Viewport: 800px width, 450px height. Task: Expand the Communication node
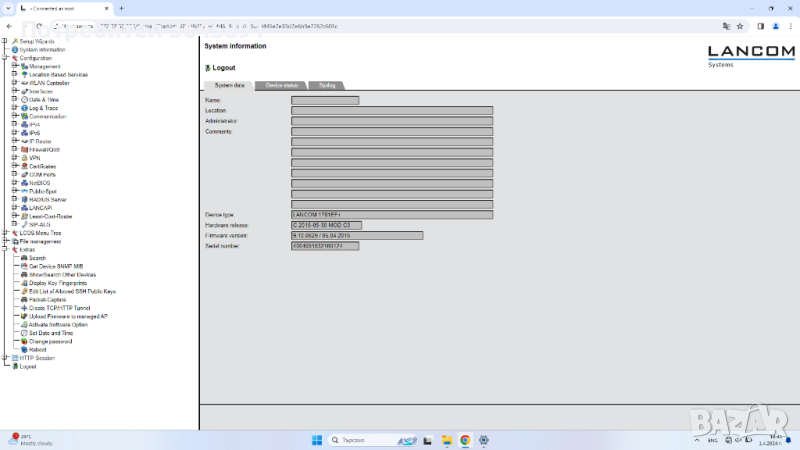(14, 116)
